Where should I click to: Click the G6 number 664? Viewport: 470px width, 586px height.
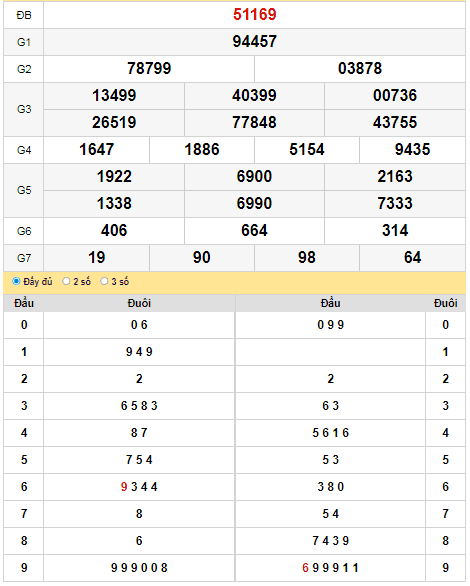pyautogui.click(x=254, y=230)
